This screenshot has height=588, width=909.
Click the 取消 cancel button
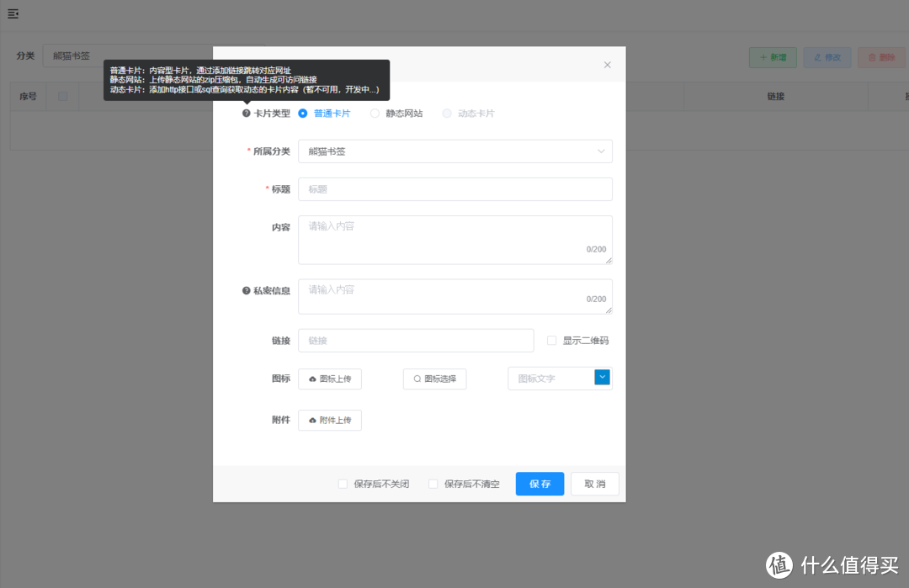click(594, 484)
